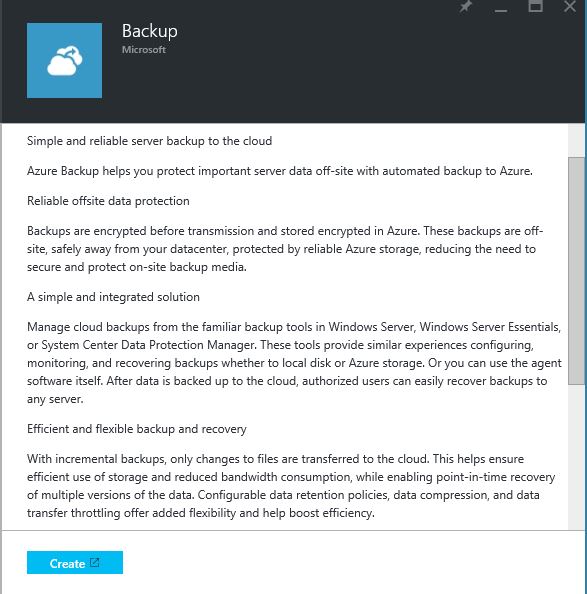Click the Manage cloud backups paragraph
Image resolution: width=587 pixels, height=594 pixels.
(x=294, y=363)
